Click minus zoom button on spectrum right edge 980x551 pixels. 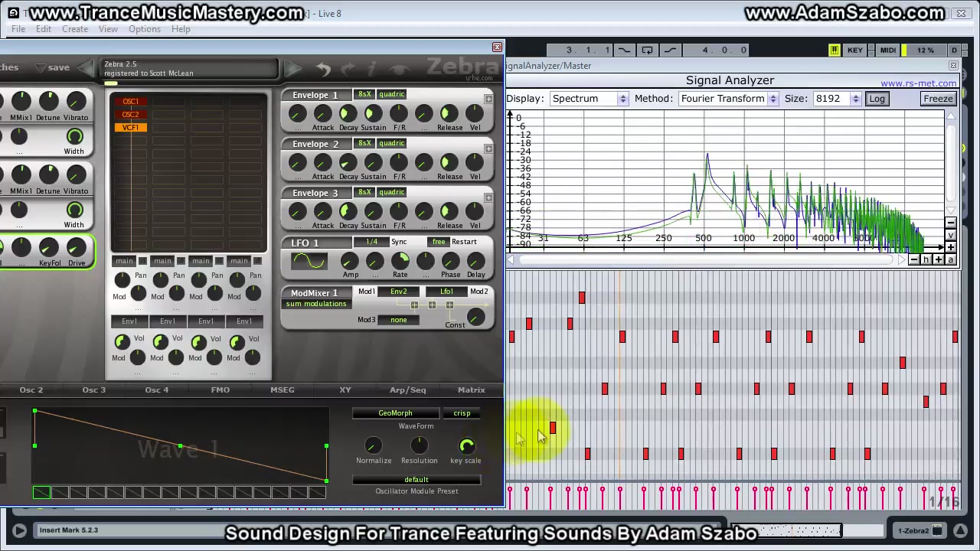tap(951, 223)
